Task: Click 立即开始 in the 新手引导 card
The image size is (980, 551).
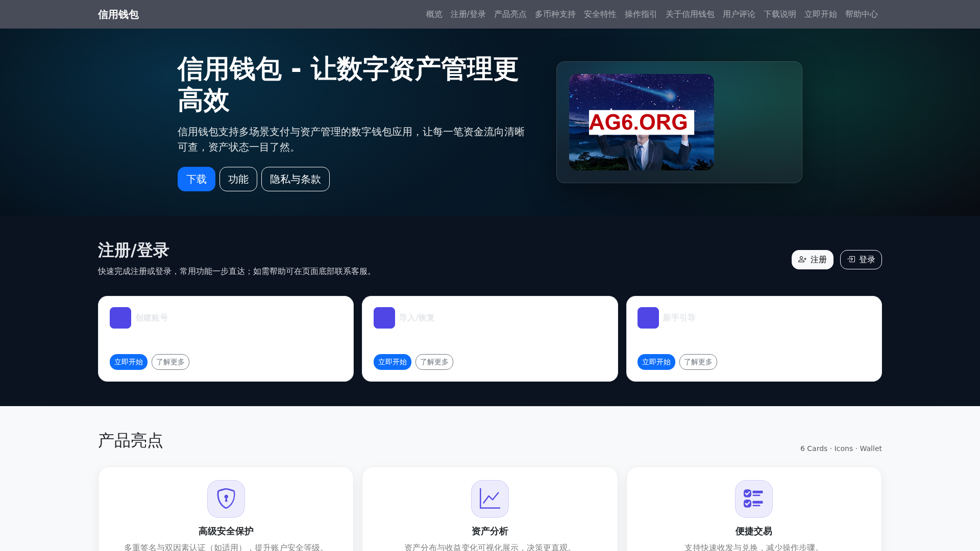Action: (x=656, y=362)
